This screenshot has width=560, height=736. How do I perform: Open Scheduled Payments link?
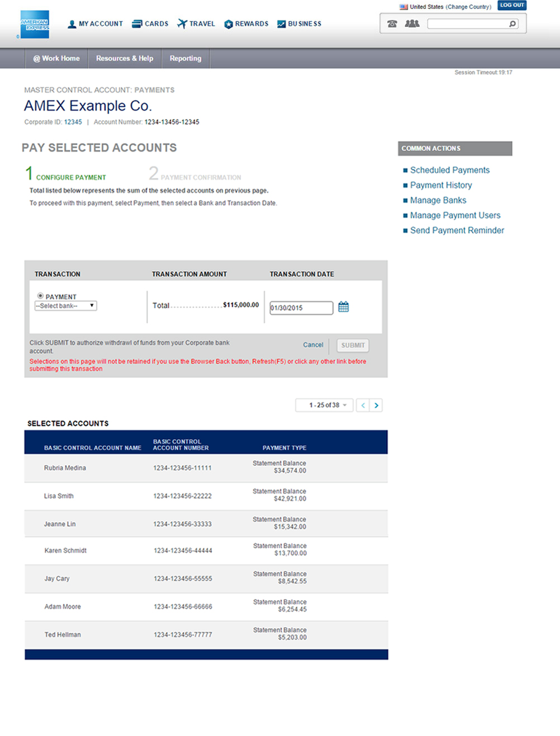(450, 170)
